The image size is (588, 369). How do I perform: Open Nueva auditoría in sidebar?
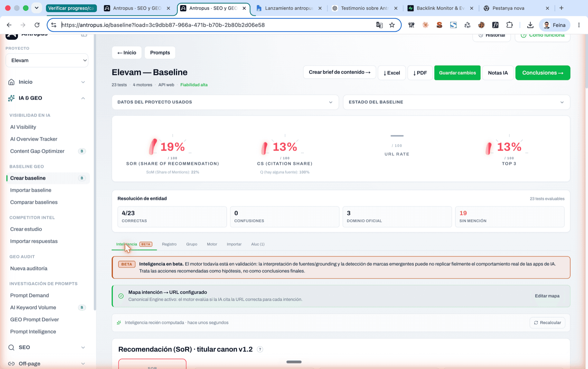point(29,269)
